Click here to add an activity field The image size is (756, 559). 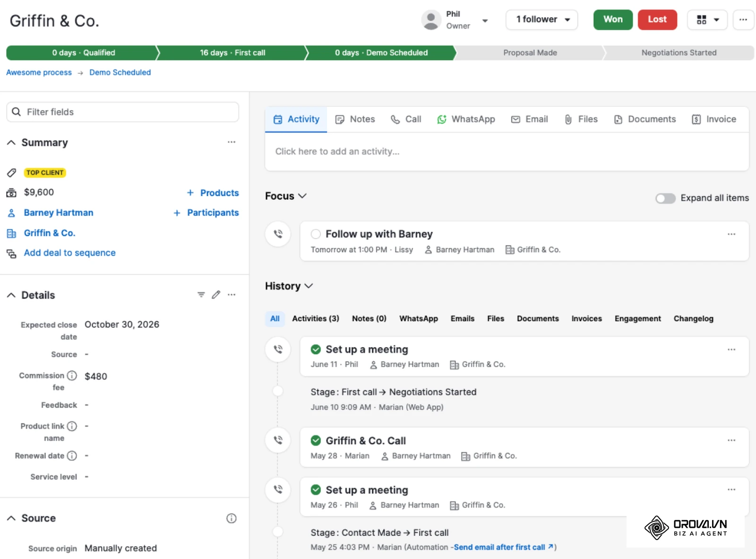click(507, 152)
